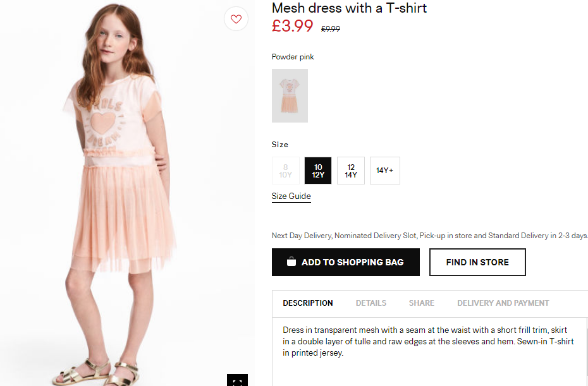Open the Share tab
Viewport: 588px width, 386px height.
pyautogui.click(x=422, y=303)
